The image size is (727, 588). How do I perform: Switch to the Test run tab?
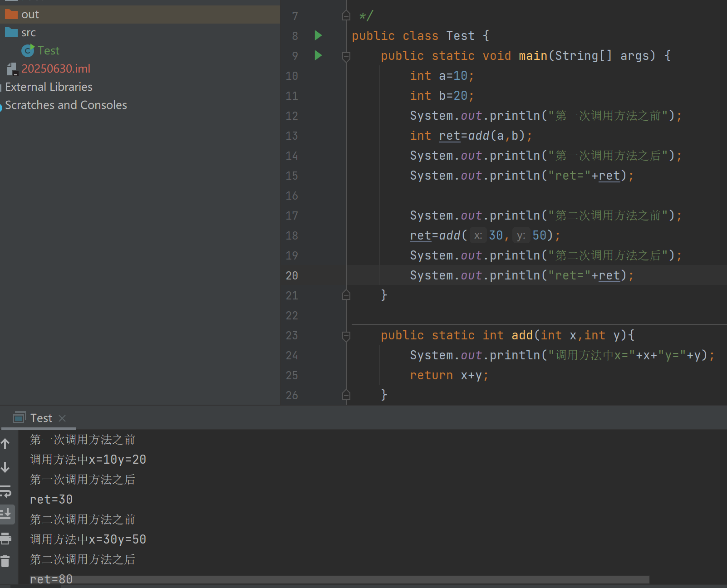tap(41, 418)
